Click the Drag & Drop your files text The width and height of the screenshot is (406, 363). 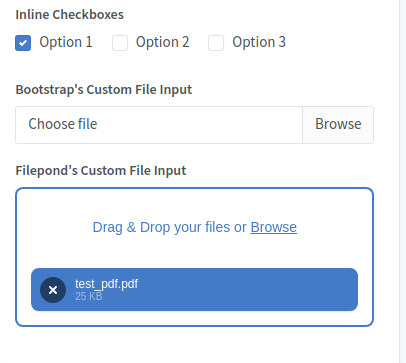point(161,227)
